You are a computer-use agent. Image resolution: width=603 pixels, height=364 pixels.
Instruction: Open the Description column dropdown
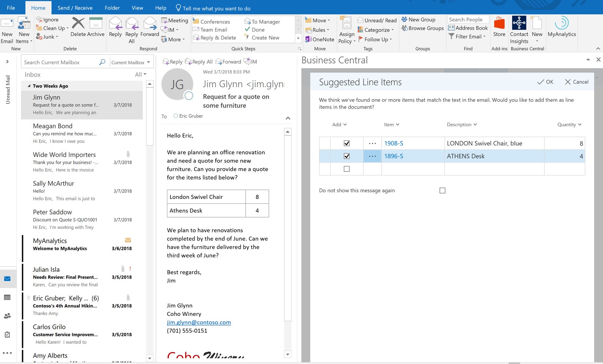(475, 124)
